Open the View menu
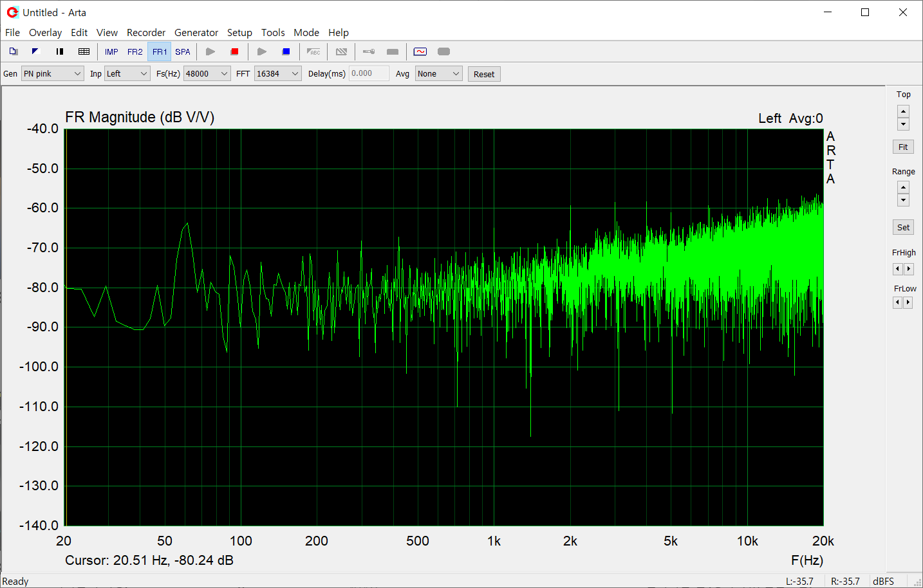 107,32
